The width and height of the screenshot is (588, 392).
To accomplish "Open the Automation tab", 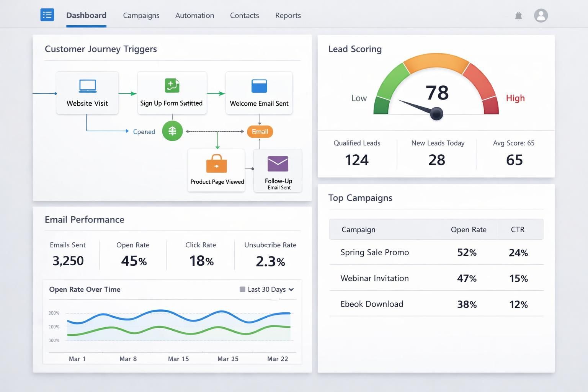I will (x=194, y=15).
